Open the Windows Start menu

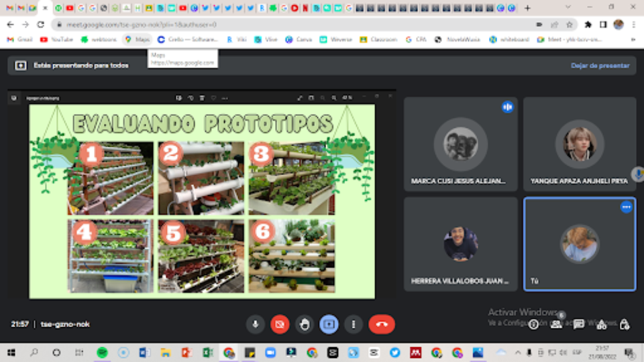(11, 352)
